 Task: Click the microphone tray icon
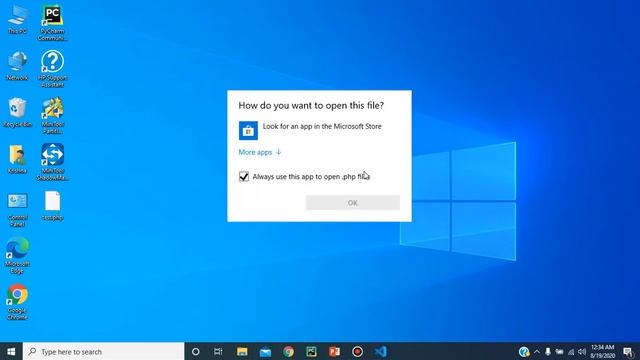[548, 351]
